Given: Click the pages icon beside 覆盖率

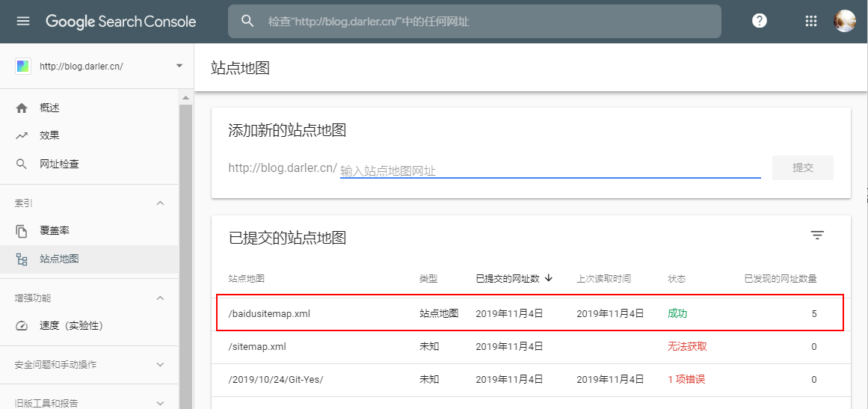Looking at the screenshot, I should point(22,231).
